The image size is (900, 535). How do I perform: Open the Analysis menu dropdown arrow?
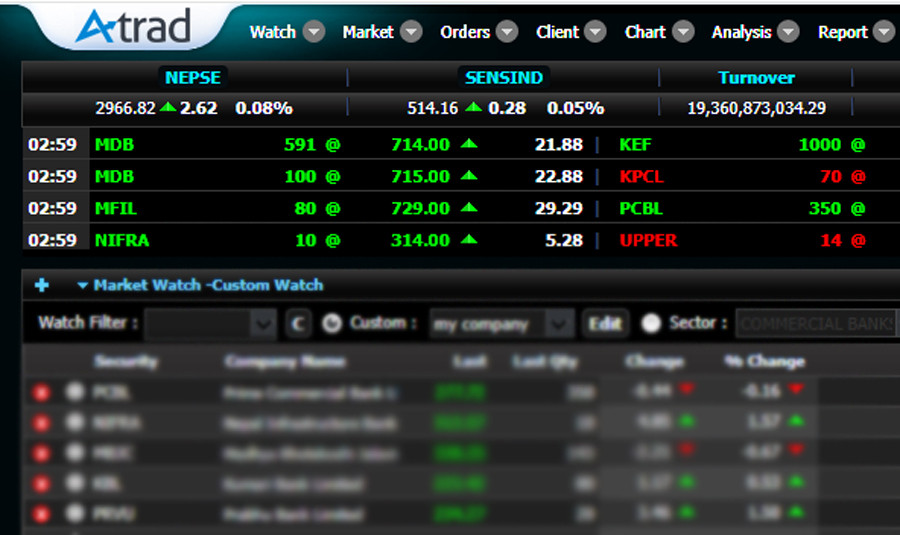[788, 32]
